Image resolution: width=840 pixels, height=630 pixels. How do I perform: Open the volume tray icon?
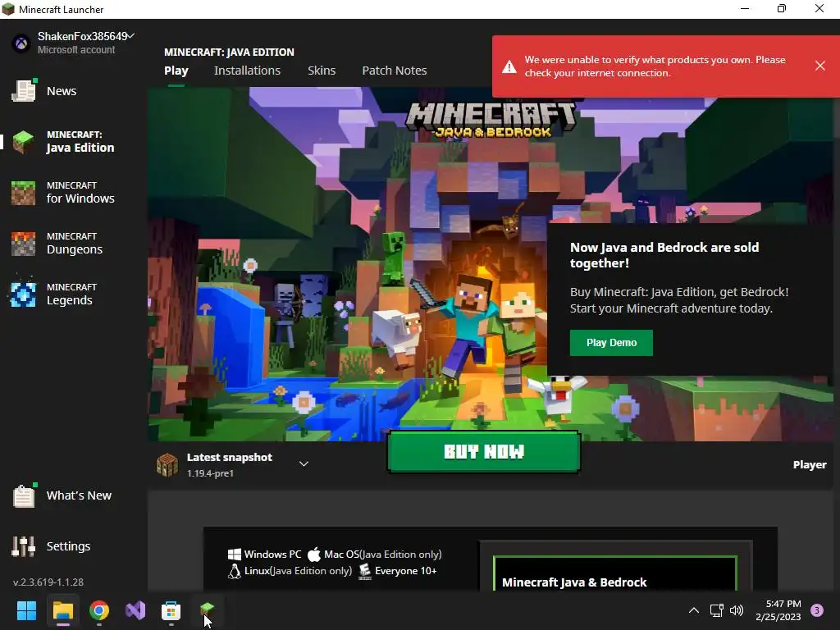(737, 610)
